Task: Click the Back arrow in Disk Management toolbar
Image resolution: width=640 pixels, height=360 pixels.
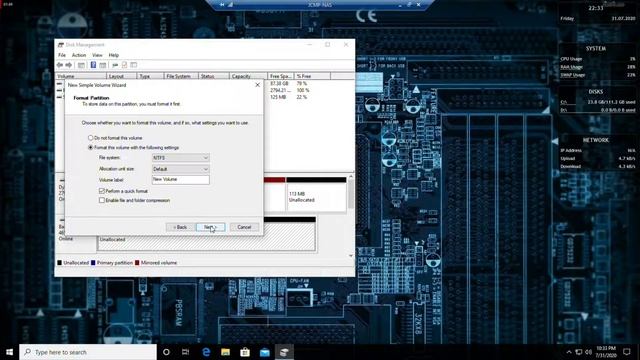Action: click(60, 65)
